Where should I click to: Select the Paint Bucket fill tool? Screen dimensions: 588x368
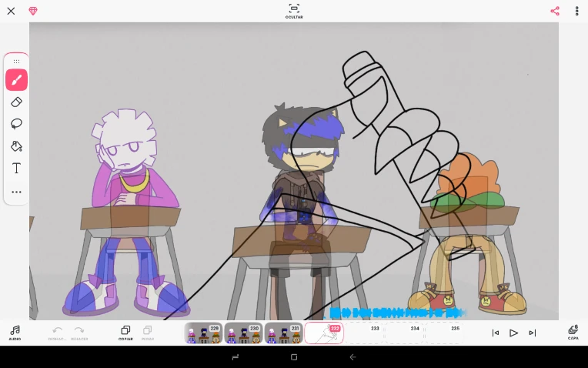click(16, 146)
